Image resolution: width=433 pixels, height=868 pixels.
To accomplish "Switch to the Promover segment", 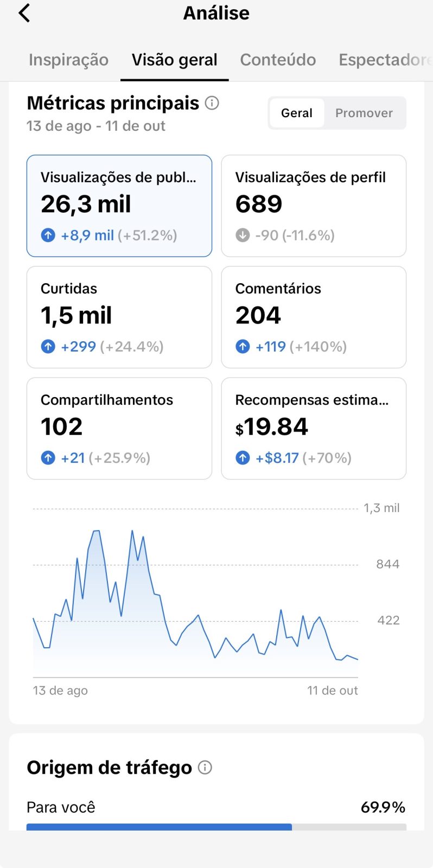I will [x=364, y=113].
